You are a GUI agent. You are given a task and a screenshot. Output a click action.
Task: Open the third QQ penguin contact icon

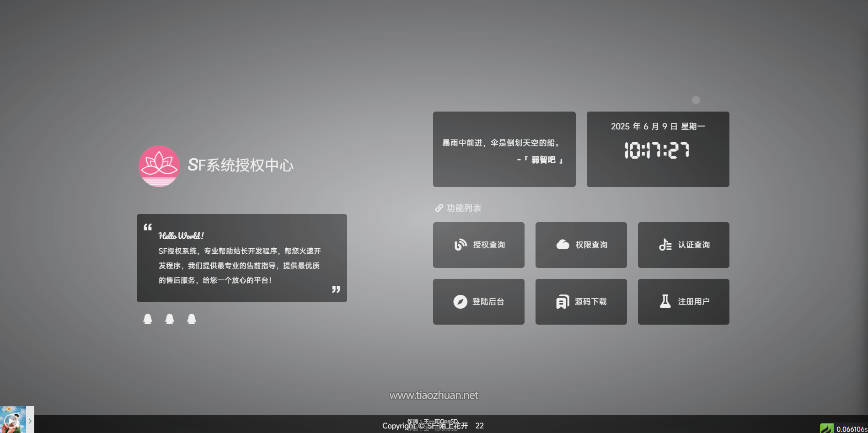click(x=192, y=319)
